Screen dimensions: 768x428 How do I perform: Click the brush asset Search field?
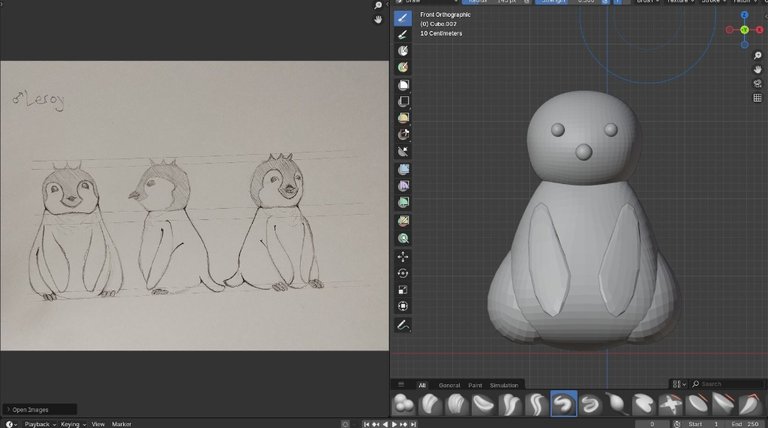click(727, 384)
